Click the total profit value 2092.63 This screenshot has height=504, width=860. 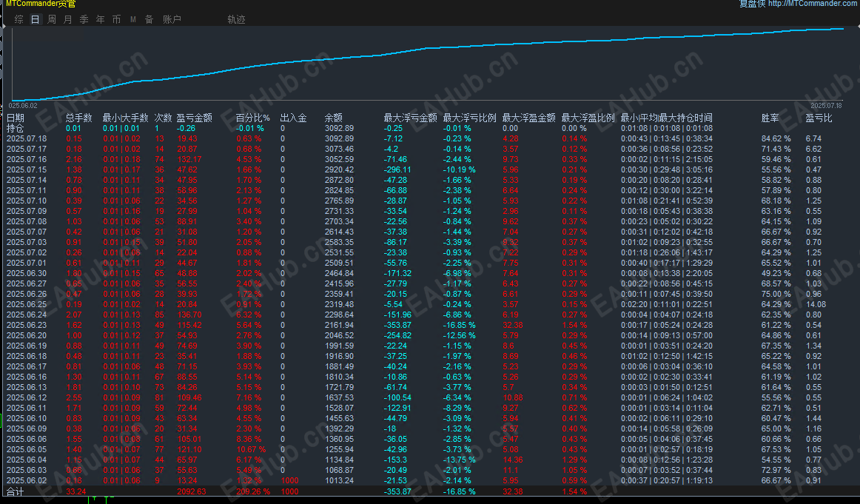pos(192,491)
